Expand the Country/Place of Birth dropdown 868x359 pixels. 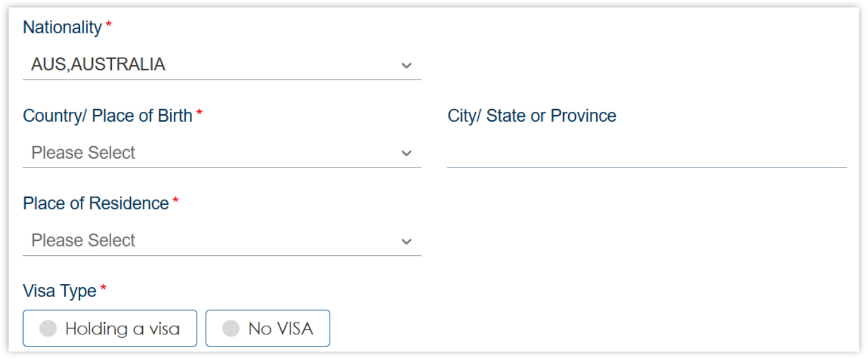pyautogui.click(x=222, y=153)
